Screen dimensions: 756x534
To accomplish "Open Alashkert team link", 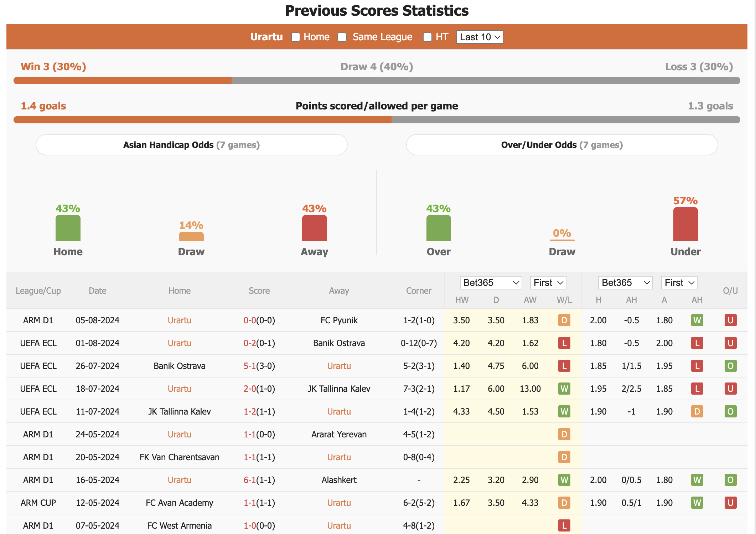I will pos(339,480).
